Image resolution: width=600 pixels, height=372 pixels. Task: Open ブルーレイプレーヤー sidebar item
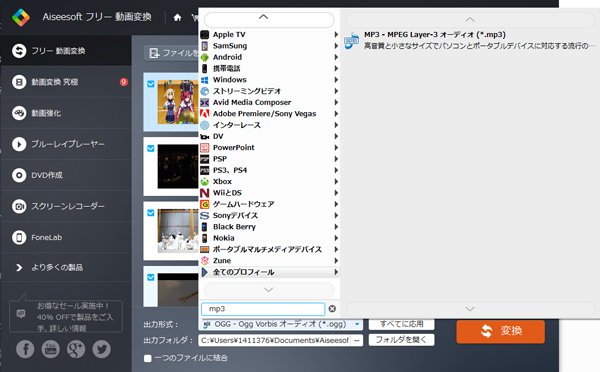(x=66, y=144)
